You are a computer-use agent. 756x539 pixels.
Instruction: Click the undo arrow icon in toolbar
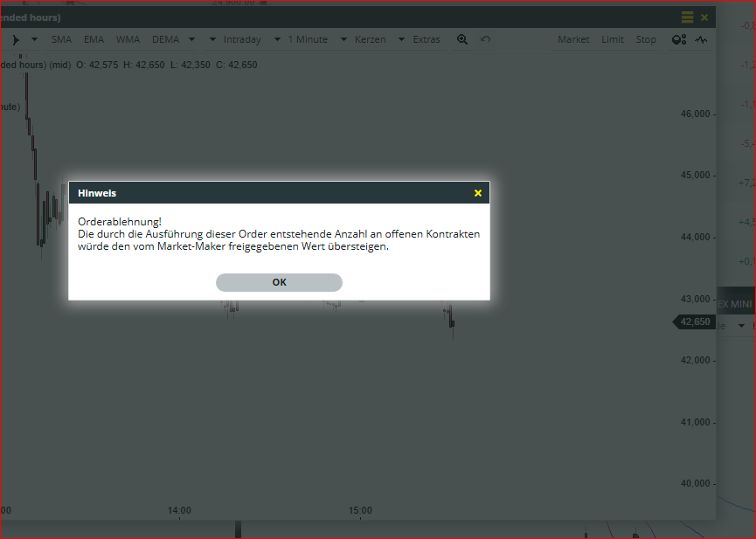coord(486,39)
